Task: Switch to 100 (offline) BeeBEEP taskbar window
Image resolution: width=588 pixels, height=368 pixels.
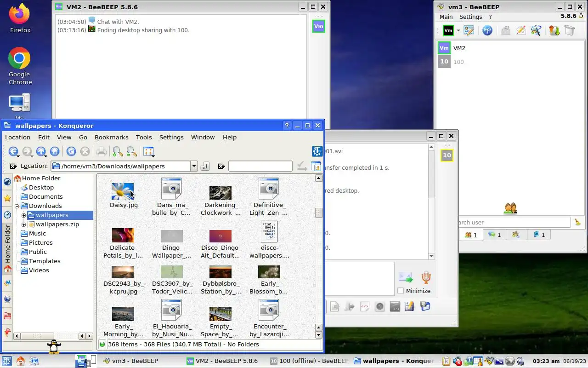Action: pos(310,361)
